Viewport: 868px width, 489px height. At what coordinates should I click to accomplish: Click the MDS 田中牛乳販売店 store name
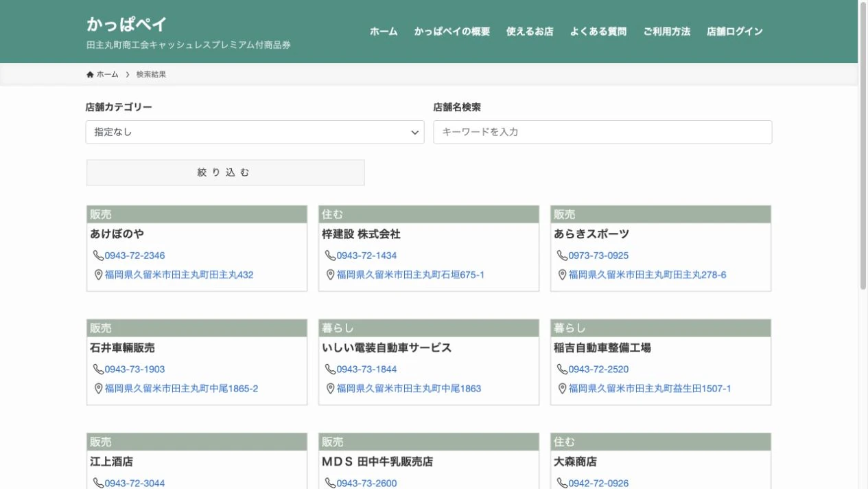(x=377, y=462)
